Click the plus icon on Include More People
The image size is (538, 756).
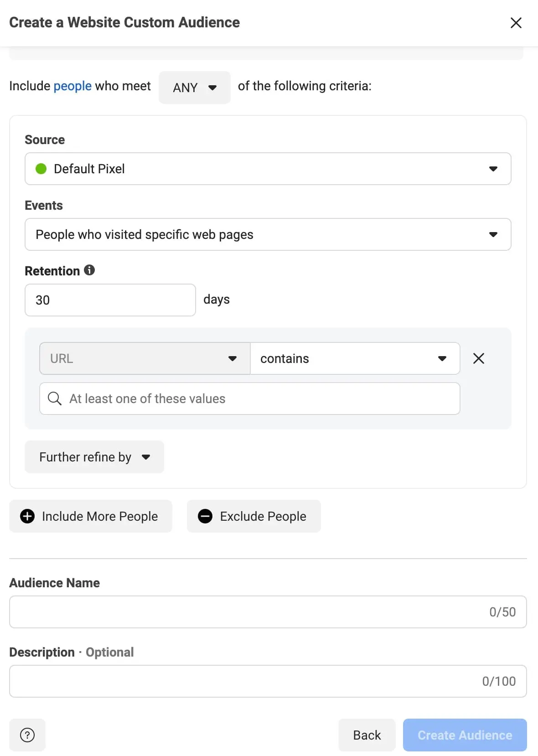coord(27,516)
